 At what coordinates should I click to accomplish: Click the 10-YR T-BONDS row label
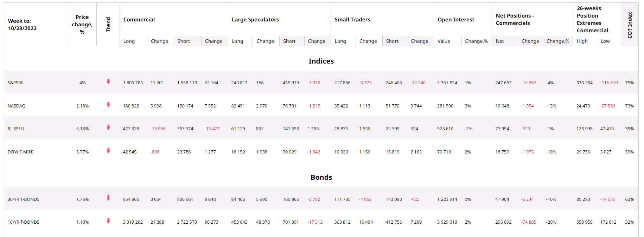24,222
